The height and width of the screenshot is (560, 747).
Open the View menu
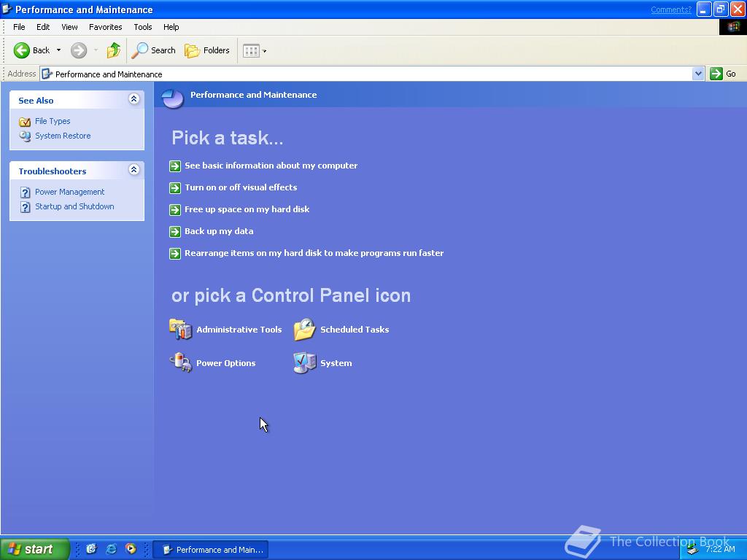[69, 27]
